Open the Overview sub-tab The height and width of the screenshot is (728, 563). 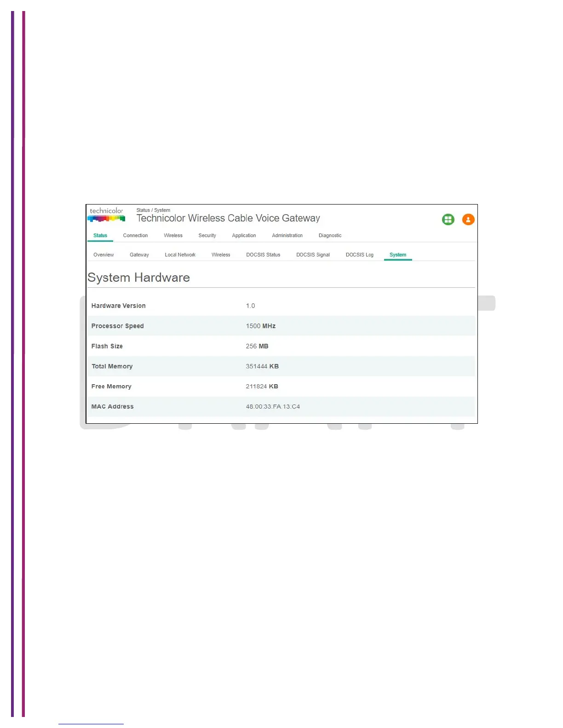[x=103, y=255]
